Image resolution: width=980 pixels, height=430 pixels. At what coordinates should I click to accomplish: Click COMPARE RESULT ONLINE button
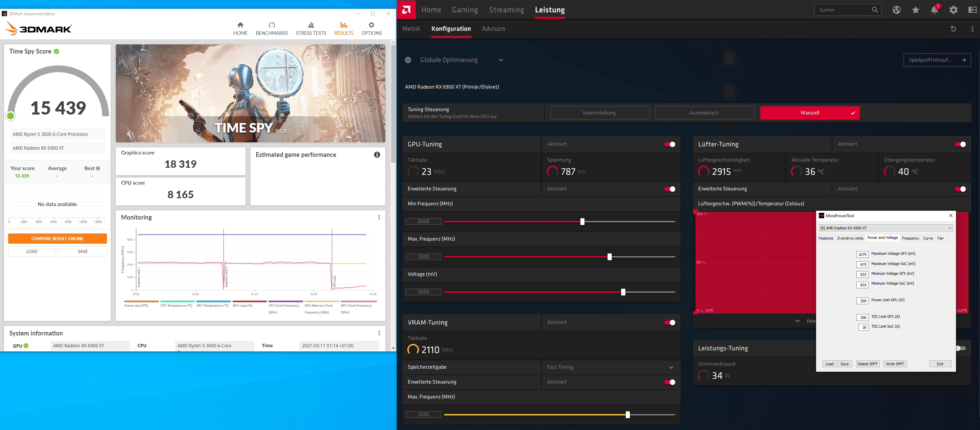click(x=58, y=239)
